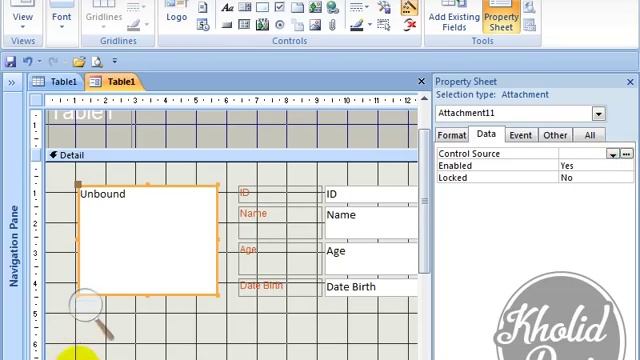Undo the last action
Viewport: 640px width, 360px height.
27,62
